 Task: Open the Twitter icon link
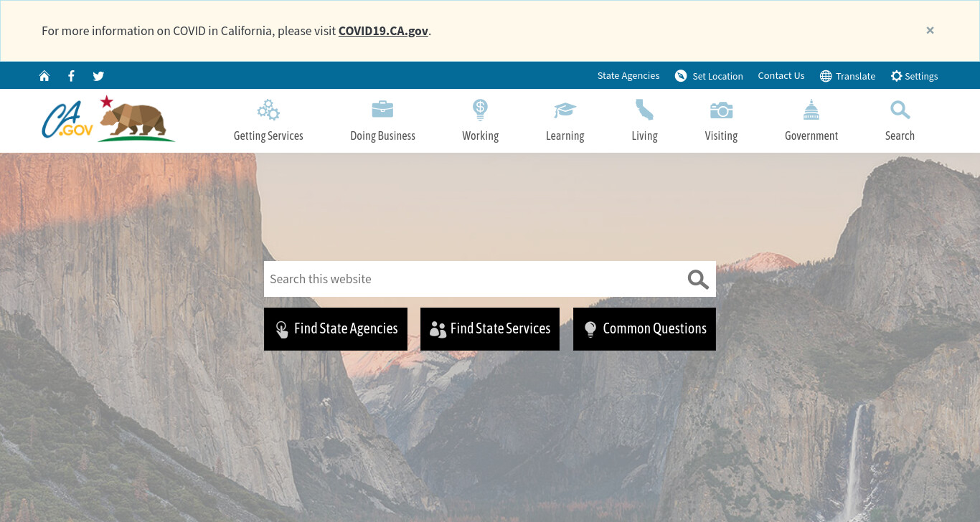tap(98, 76)
